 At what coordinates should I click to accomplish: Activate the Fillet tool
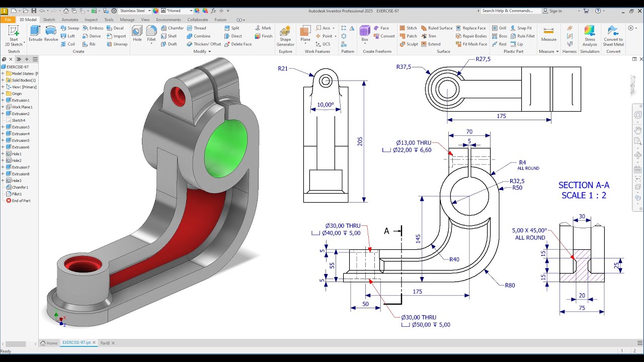pyautogui.click(x=151, y=34)
